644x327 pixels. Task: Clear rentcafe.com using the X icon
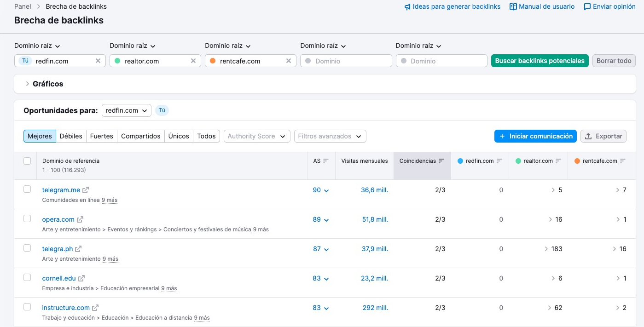(289, 61)
